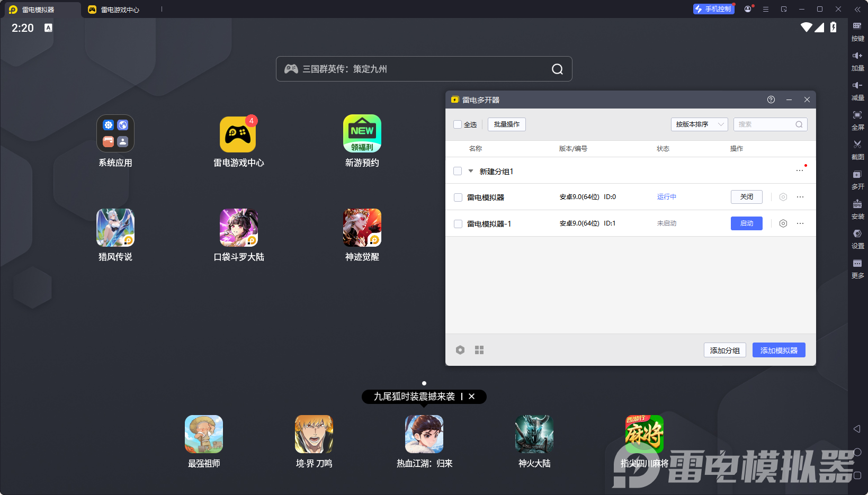This screenshot has width=868, height=495.
Task: Click the screenshot (截图) scissors icon
Action: click(x=857, y=145)
